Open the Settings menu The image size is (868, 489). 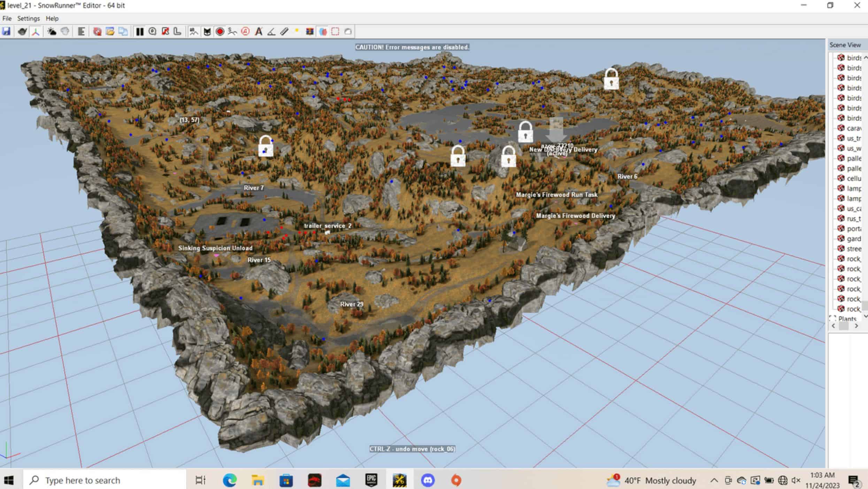tap(28, 18)
